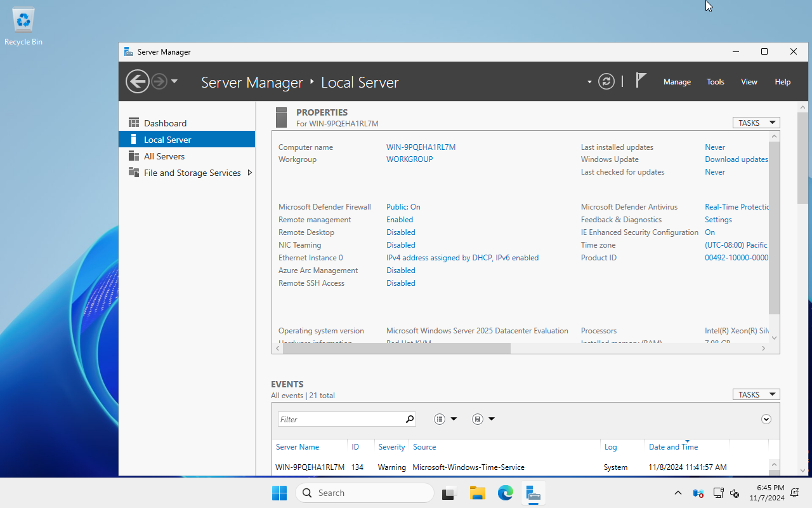Open the Properties TASKS dropdown

(x=756, y=123)
